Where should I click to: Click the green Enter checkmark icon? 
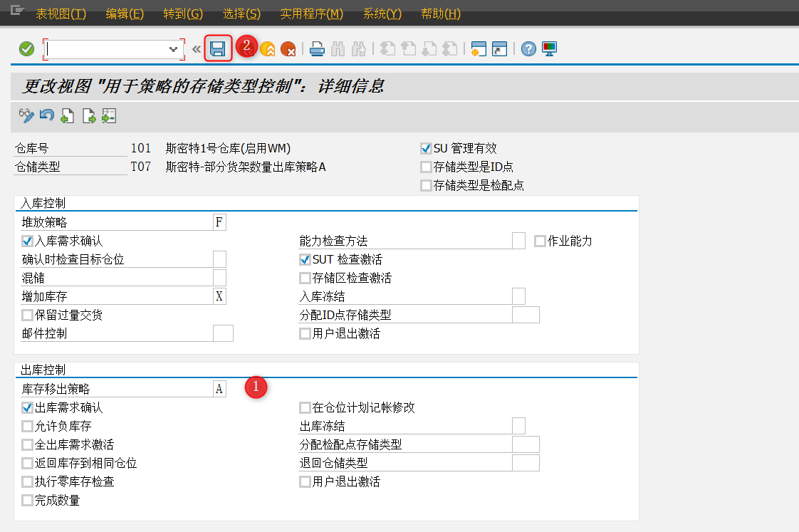coord(26,49)
